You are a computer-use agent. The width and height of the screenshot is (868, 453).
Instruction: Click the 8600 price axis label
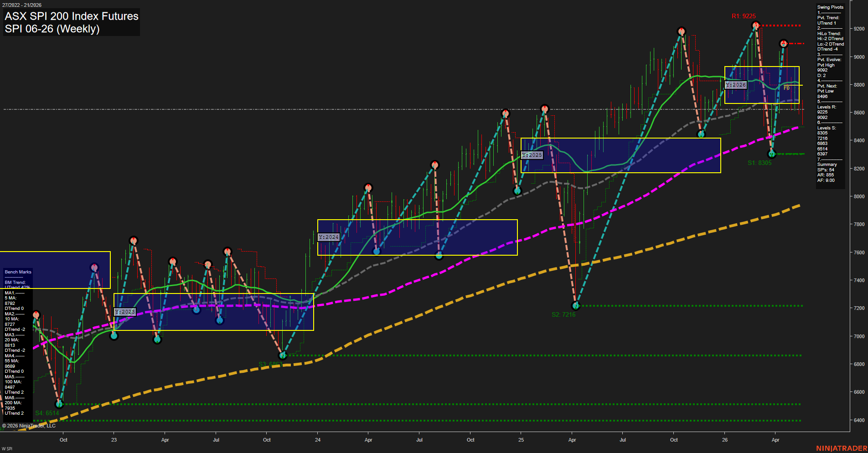pyautogui.click(x=859, y=113)
